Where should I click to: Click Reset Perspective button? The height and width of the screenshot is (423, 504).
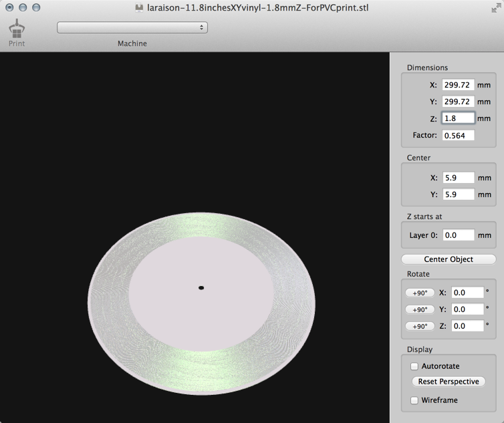449,382
